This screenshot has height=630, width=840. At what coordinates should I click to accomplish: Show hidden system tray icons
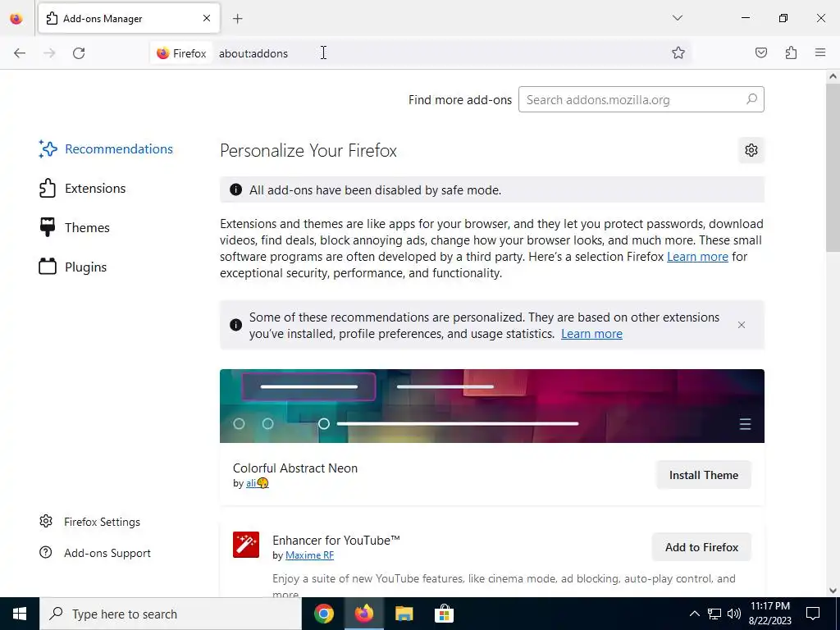(x=694, y=614)
